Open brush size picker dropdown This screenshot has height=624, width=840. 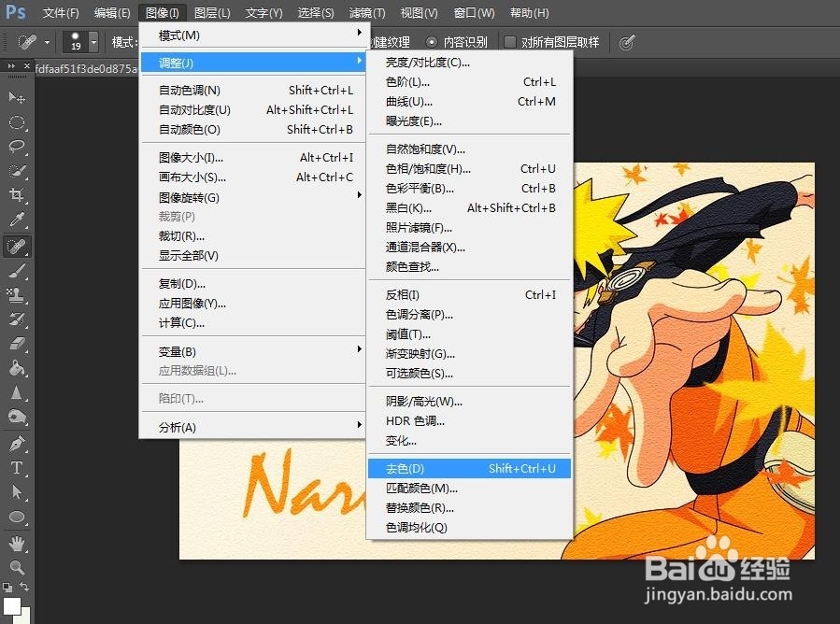[93, 42]
